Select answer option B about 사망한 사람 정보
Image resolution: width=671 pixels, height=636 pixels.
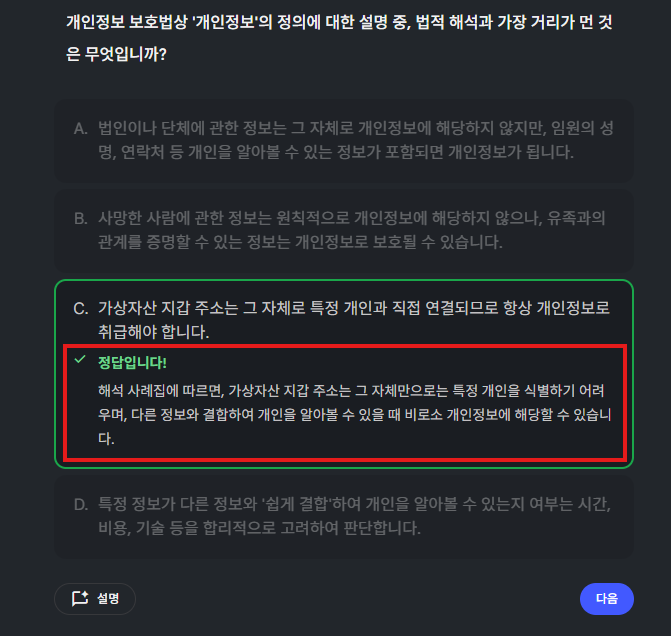[x=344, y=230]
